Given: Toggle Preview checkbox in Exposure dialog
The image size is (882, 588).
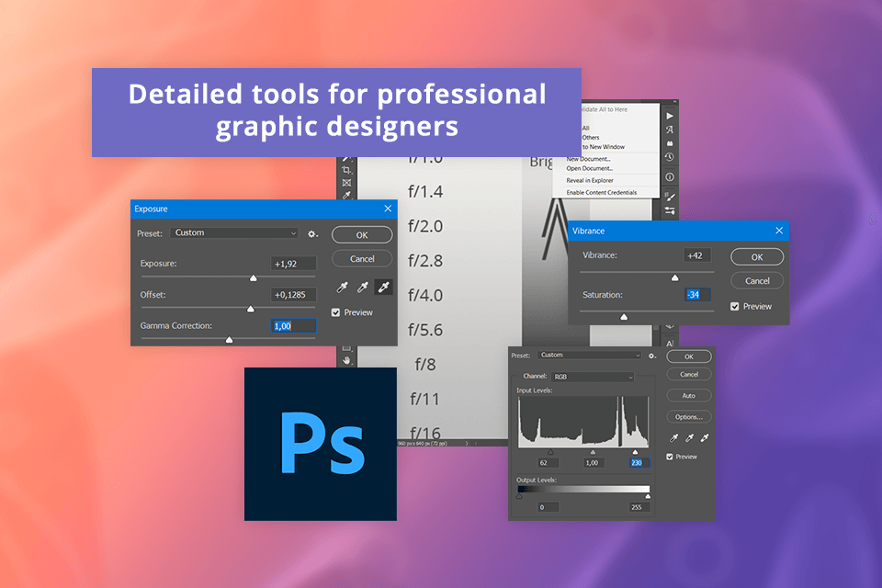Looking at the screenshot, I should 336,312.
